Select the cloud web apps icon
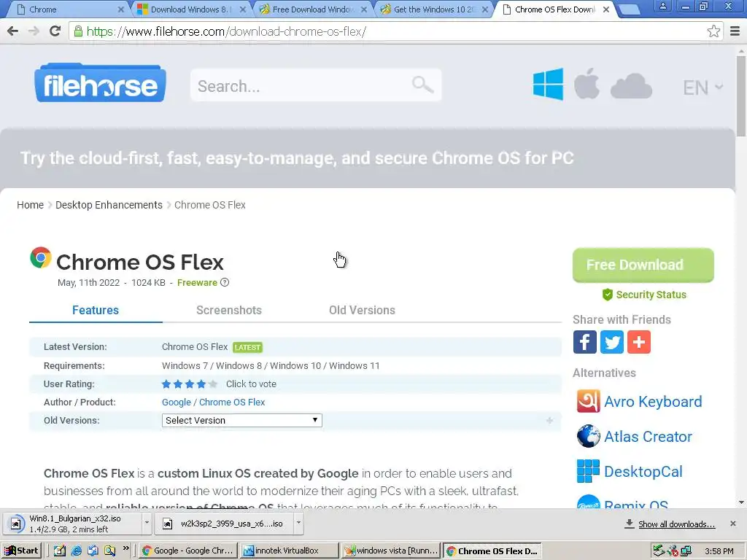This screenshot has height=560, width=747. (x=631, y=86)
